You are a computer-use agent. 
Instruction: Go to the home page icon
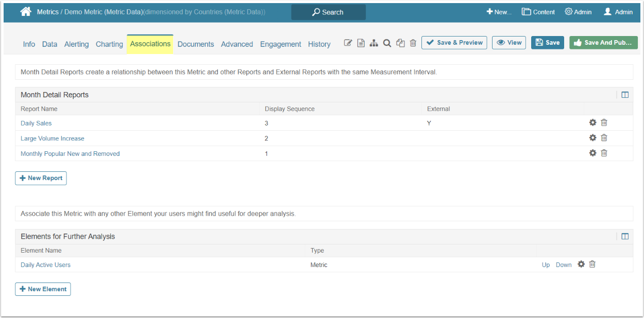point(26,11)
